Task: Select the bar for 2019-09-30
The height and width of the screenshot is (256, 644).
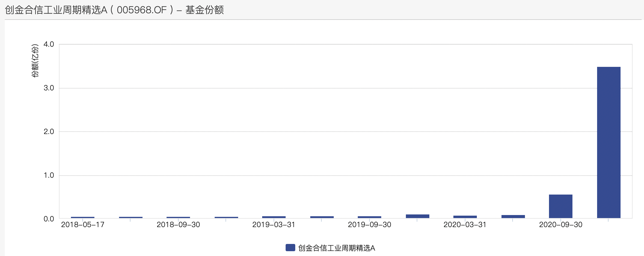Action: pos(370,217)
